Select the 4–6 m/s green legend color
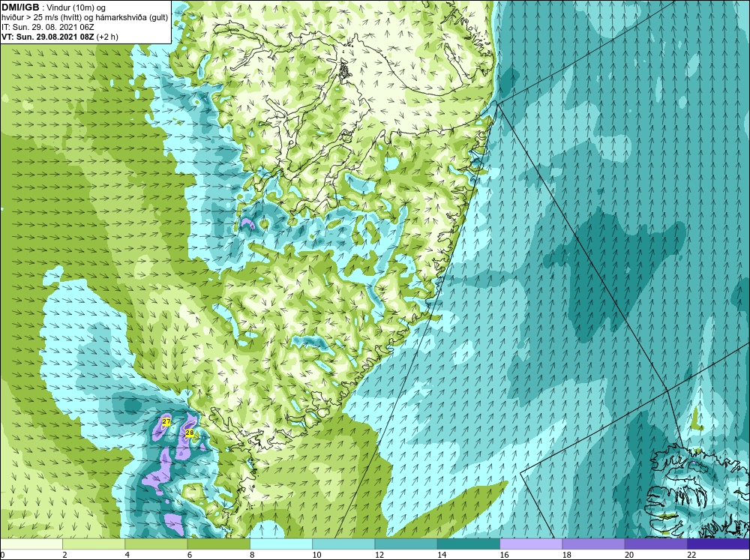The image size is (750, 560). tap(156, 544)
